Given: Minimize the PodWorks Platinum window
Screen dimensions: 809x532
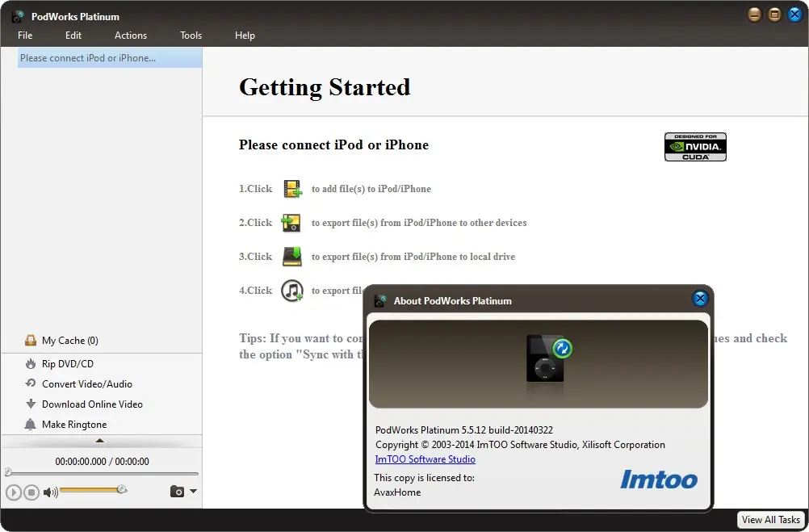Looking at the screenshot, I should 754,15.
